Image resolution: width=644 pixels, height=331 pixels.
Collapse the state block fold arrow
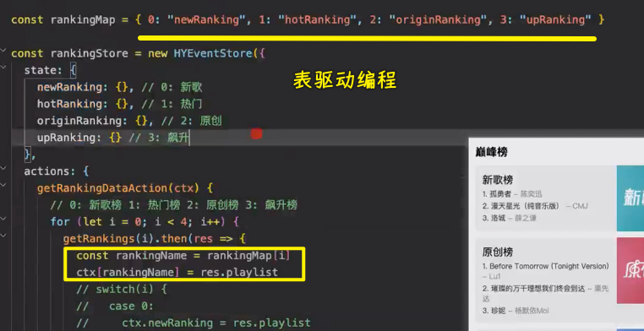[3, 67]
